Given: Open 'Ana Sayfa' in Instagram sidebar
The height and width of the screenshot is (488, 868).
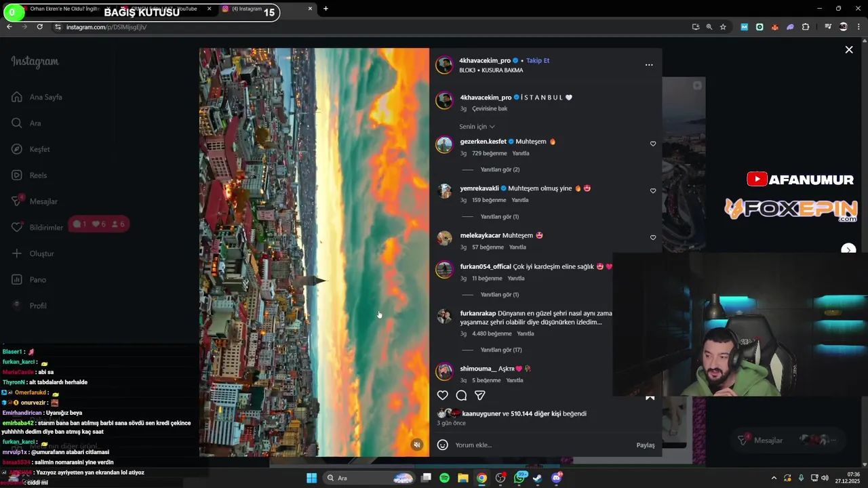Looking at the screenshot, I should click(x=37, y=97).
